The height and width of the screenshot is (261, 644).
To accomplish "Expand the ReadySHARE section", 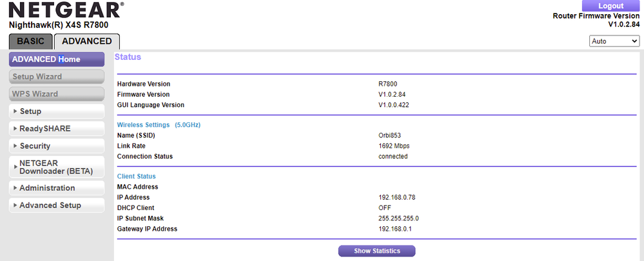I will [x=57, y=128].
